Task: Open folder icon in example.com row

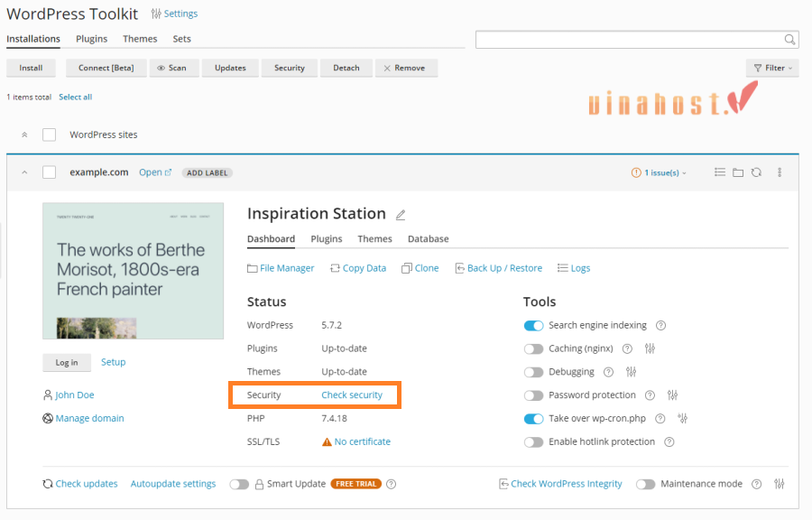Action: tap(738, 172)
